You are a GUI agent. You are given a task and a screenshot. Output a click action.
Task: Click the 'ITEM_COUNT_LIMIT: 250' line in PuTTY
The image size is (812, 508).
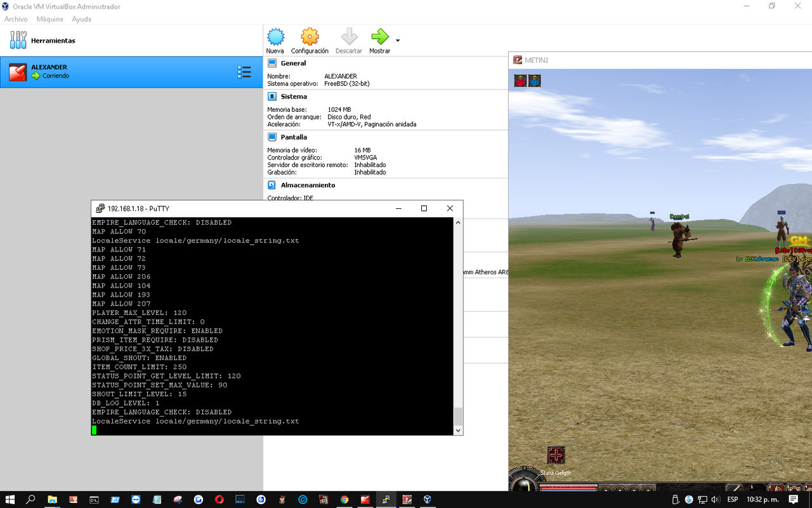pos(140,367)
